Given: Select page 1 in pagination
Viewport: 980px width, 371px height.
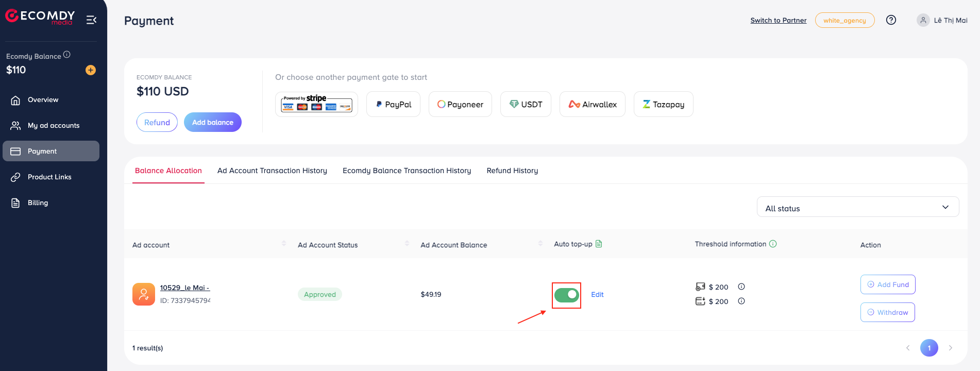Looking at the screenshot, I should [929, 348].
